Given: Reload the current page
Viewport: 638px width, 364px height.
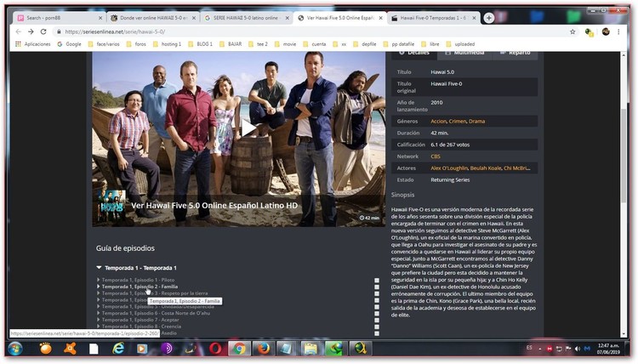Looking at the screenshot, I should click(x=43, y=31).
